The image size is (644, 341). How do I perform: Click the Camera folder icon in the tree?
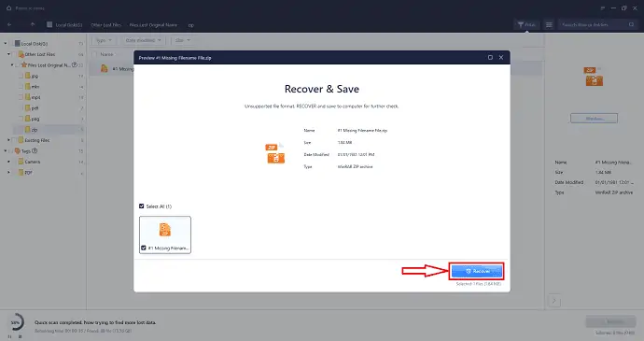(21, 162)
